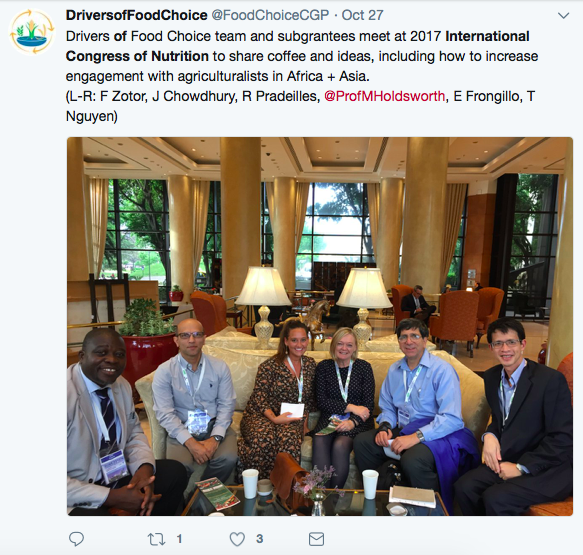Screen dimensions: 583x555
Task: Send tweet via direct message envelope icon
Action: [316, 539]
